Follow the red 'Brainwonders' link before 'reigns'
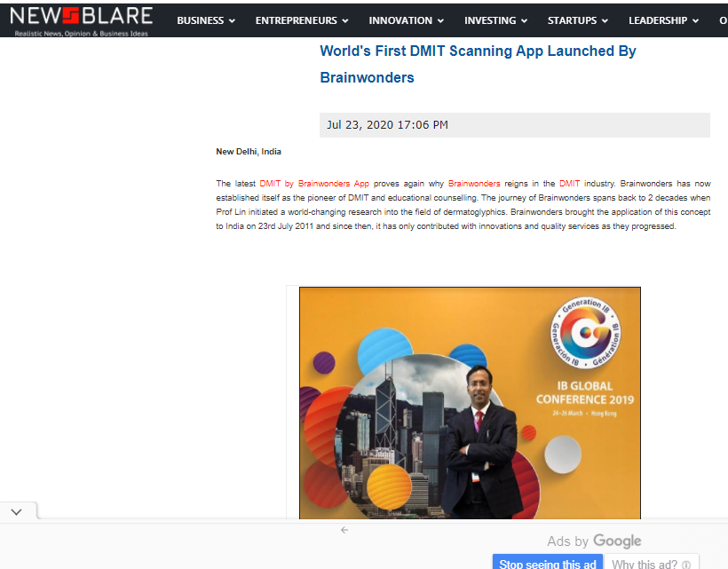Image resolution: width=728 pixels, height=569 pixels. click(x=474, y=184)
